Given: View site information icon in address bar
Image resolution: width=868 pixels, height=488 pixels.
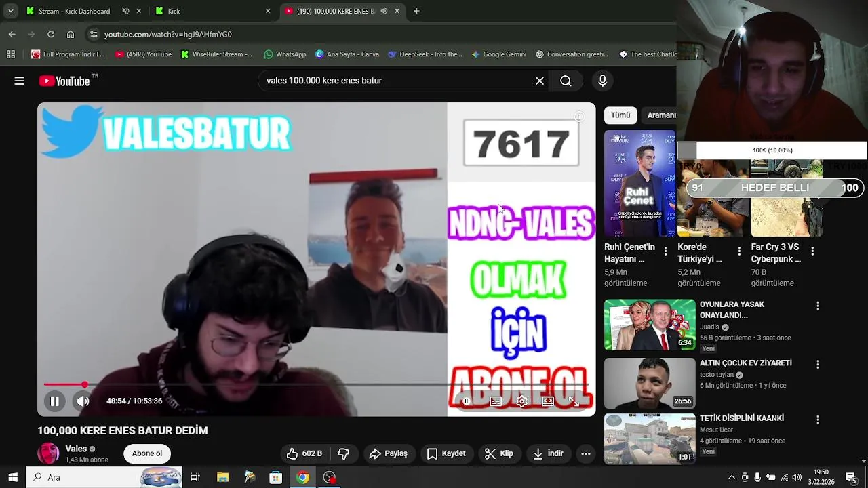Looking at the screenshot, I should click(94, 34).
